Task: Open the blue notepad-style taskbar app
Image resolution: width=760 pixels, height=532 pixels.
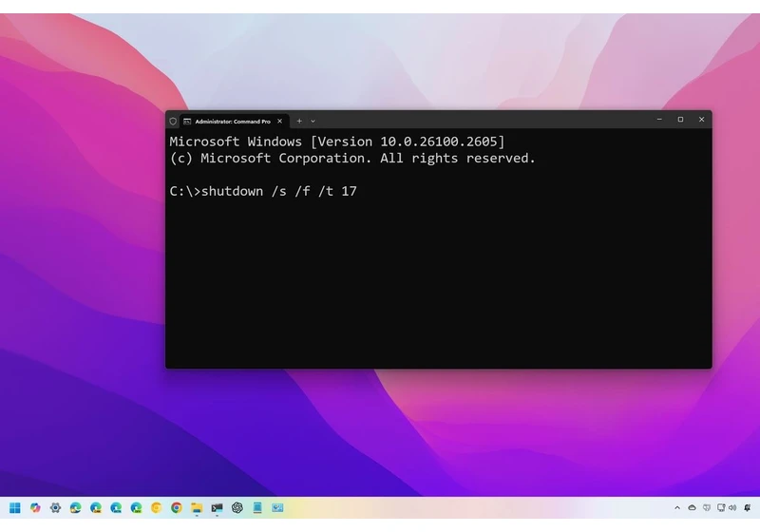Action: point(257,507)
